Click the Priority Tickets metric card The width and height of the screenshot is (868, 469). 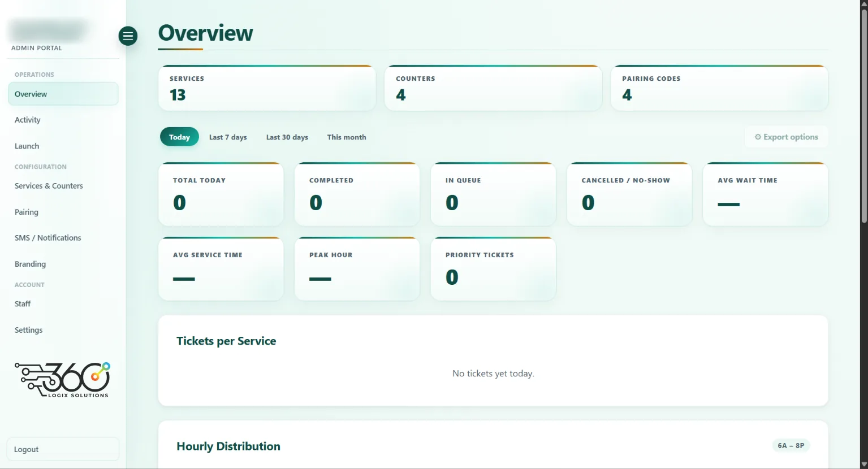(x=493, y=269)
